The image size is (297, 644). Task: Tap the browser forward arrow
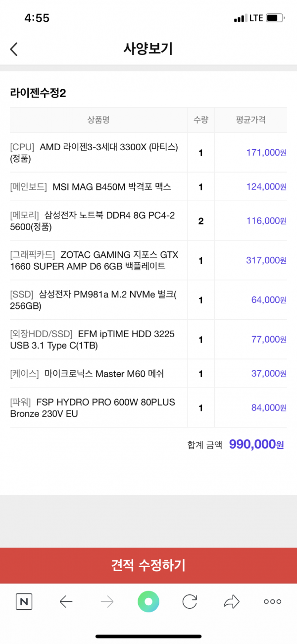107,602
